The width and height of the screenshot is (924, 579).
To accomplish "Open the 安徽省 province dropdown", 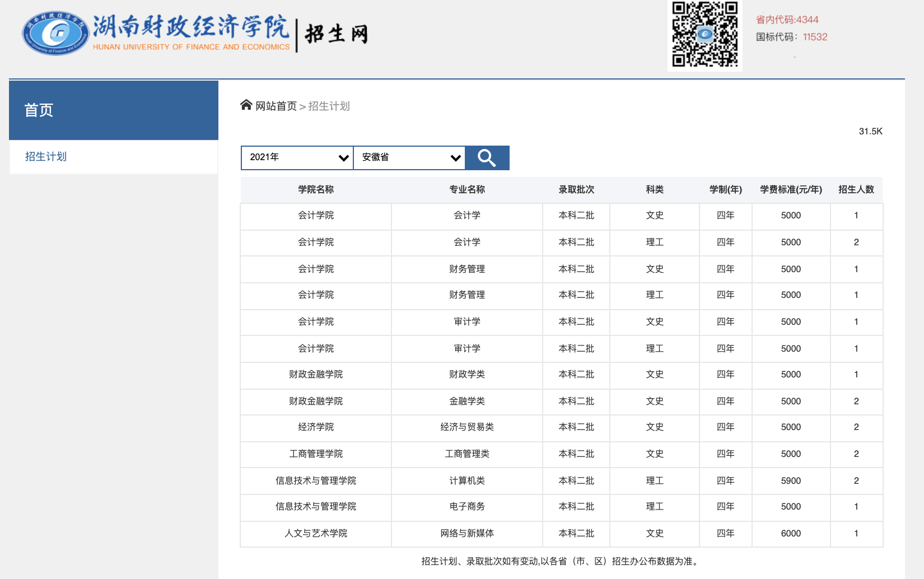I will (x=409, y=158).
